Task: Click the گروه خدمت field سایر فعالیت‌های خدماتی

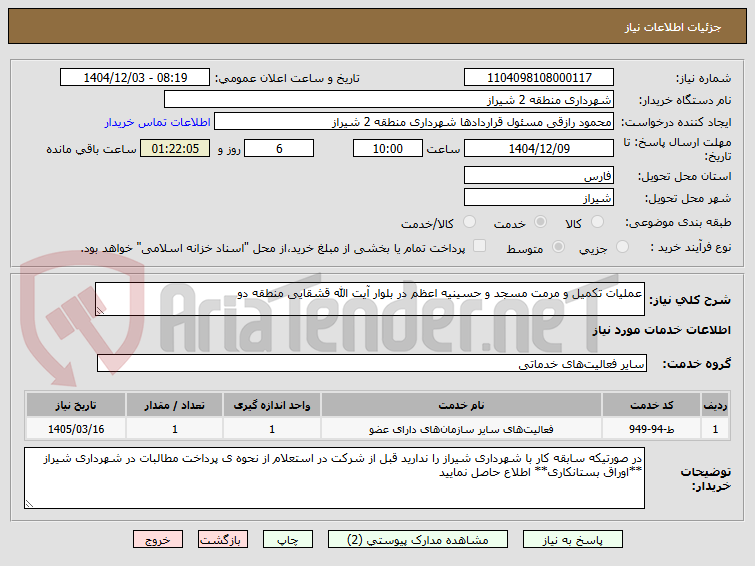Action: pyautogui.click(x=372, y=363)
